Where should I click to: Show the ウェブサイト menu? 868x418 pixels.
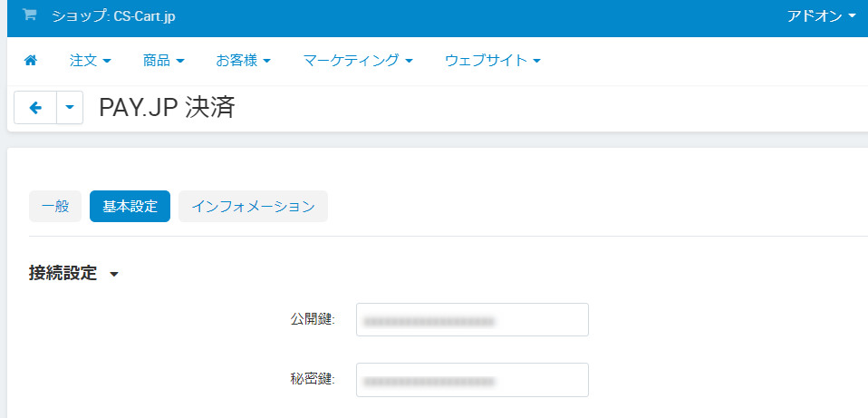pos(493,61)
